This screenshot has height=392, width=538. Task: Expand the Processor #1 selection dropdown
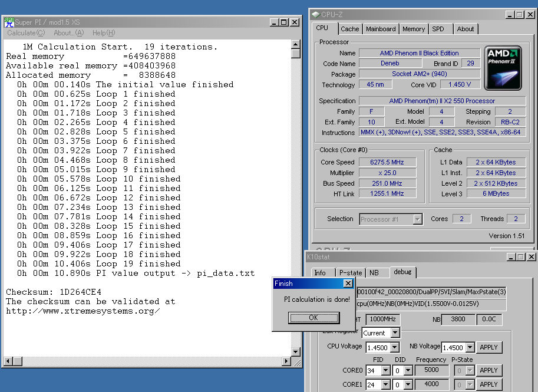tap(417, 219)
